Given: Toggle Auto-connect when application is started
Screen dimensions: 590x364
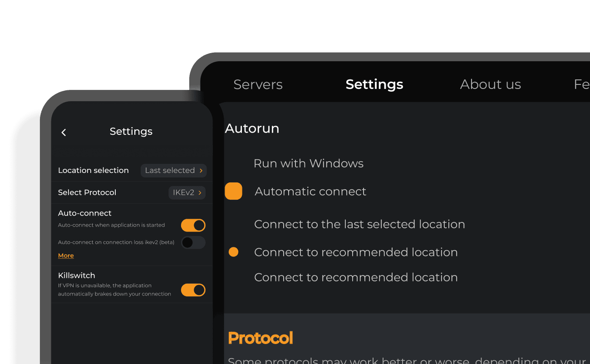Looking at the screenshot, I should [193, 225].
